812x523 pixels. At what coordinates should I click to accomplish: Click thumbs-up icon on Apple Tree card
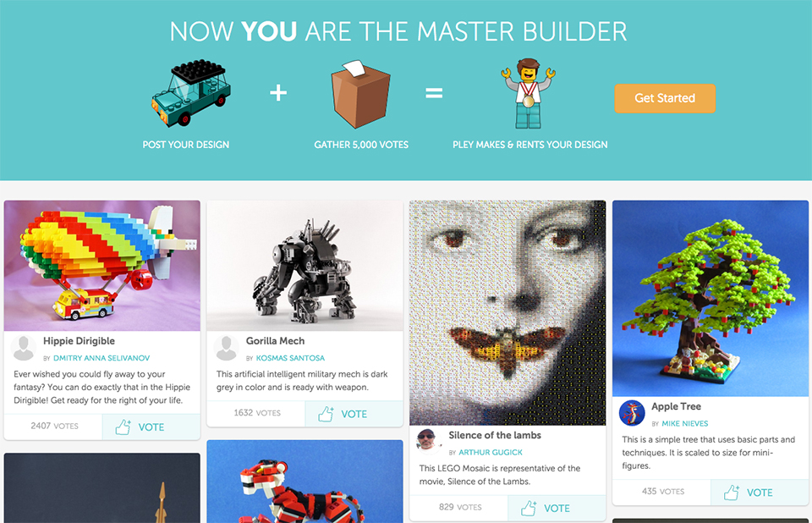coord(731,493)
